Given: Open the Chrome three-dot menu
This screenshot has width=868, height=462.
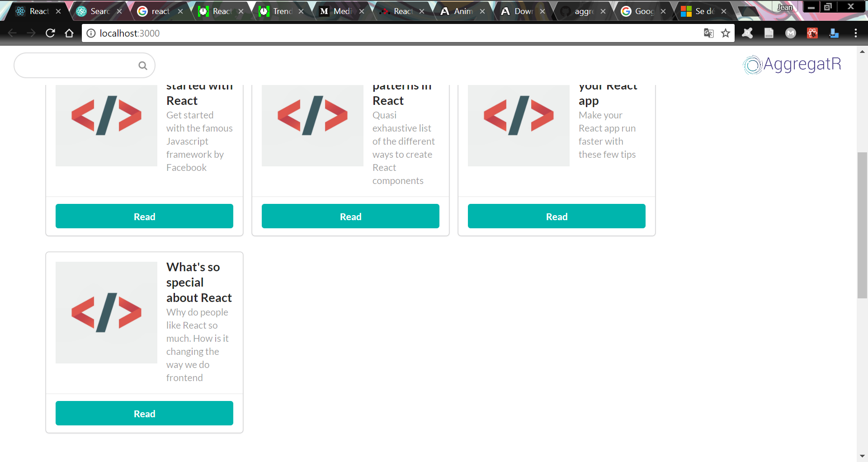Looking at the screenshot, I should pos(855,33).
